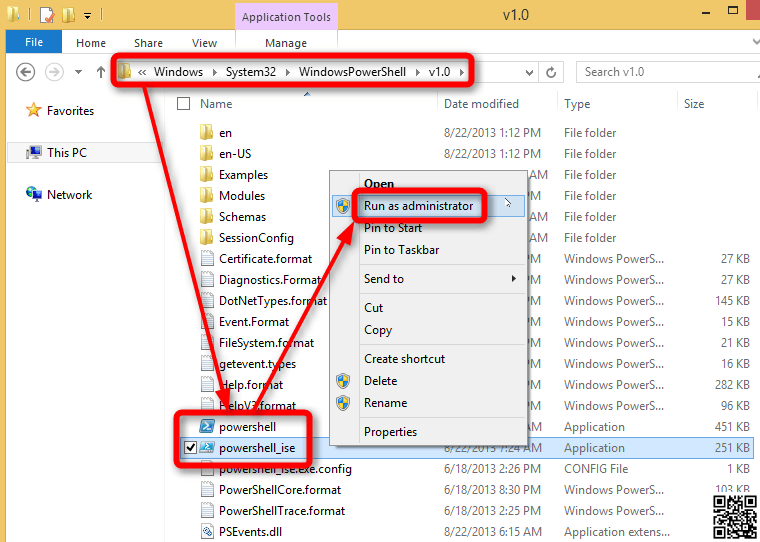760x542 pixels.
Task: Select the Schemas folder icon
Action: (206, 216)
